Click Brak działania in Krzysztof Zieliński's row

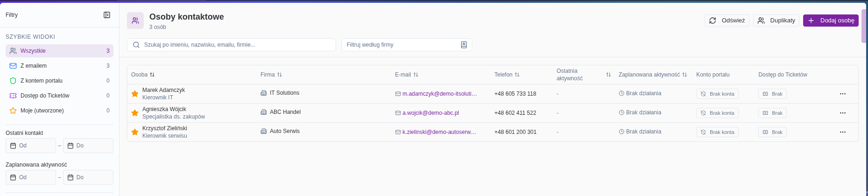pos(644,132)
